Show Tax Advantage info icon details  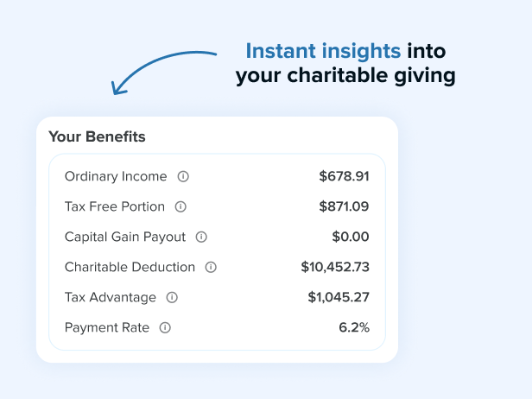pyautogui.click(x=172, y=297)
